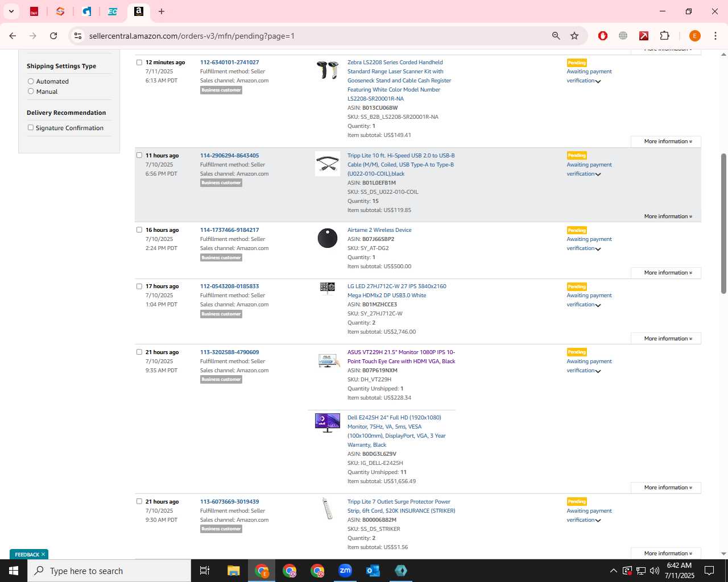This screenshot has width=728, height=582.
Task: Open order 112-0543208-0185833 link
Action: tap(229, 286)
